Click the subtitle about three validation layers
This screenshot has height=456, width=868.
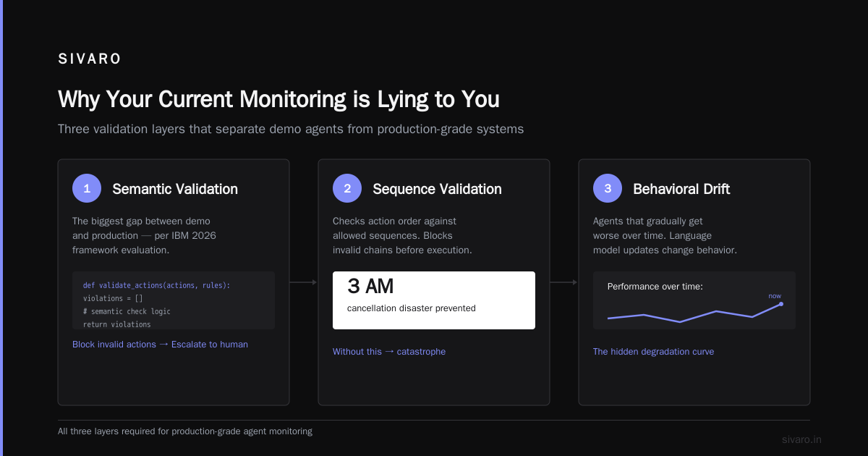click(x=291, y=130)
